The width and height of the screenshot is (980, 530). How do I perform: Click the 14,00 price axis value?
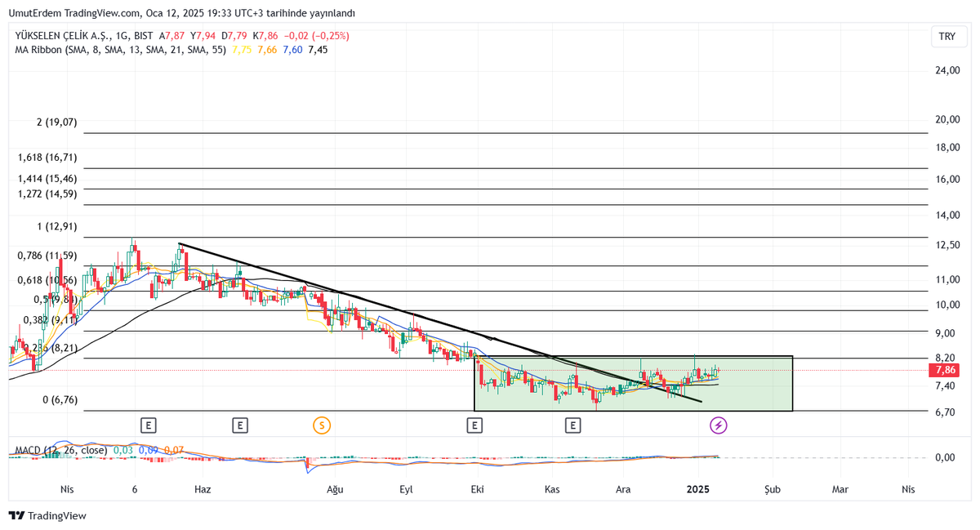pyautogui.click(x=947, y=216)
